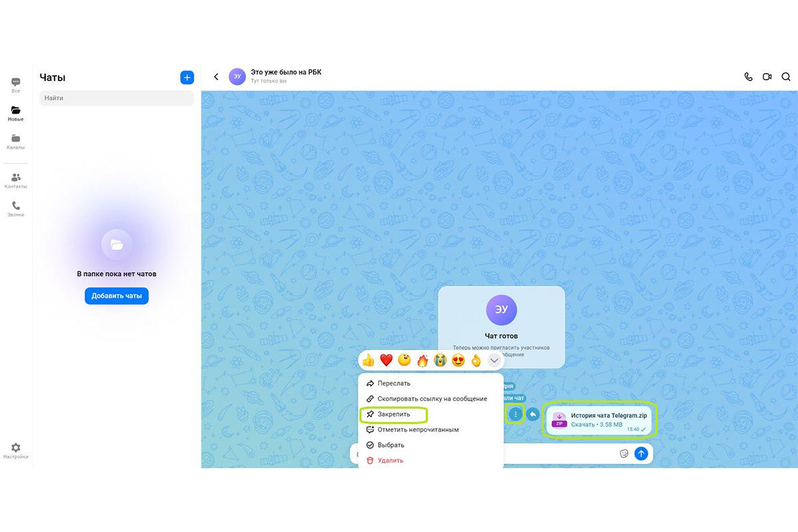
Task: Click the reply arrow beside the message
Action: coord(533,414)
